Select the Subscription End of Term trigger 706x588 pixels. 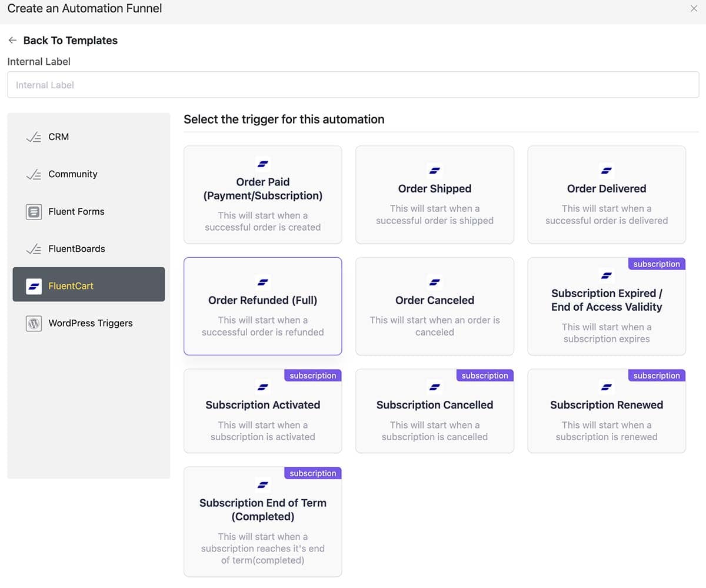click(x=262, y=521)
